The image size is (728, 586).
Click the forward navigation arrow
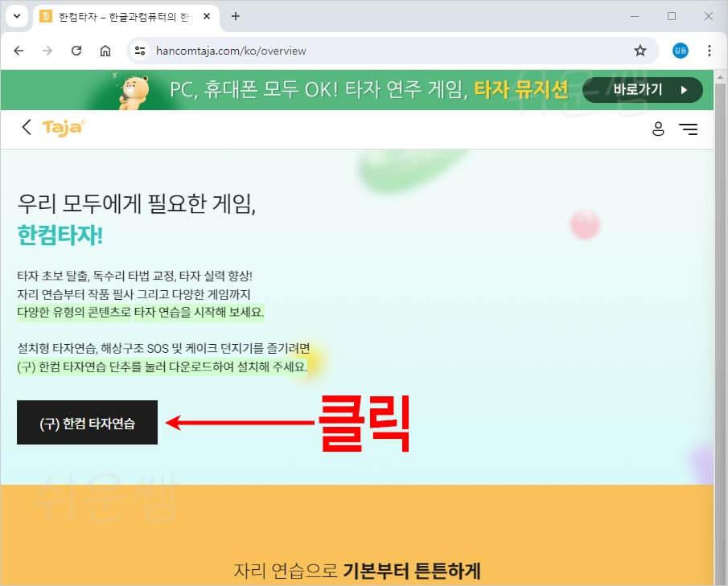click(47, 50)
